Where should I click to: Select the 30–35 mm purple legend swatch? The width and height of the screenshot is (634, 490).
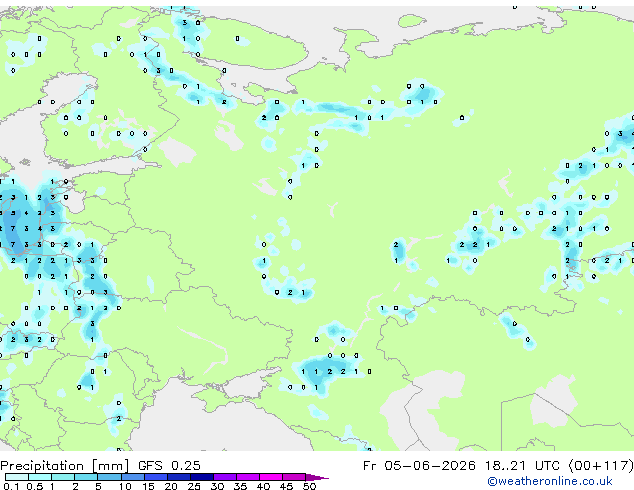[224, 477]
